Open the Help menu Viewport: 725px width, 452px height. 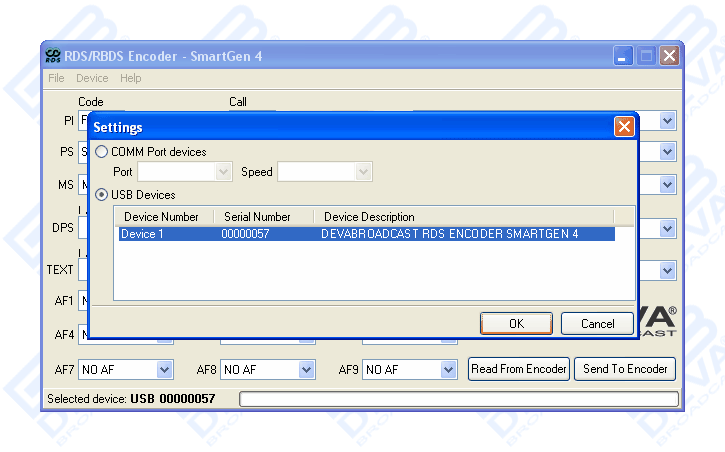coord(131,78)
